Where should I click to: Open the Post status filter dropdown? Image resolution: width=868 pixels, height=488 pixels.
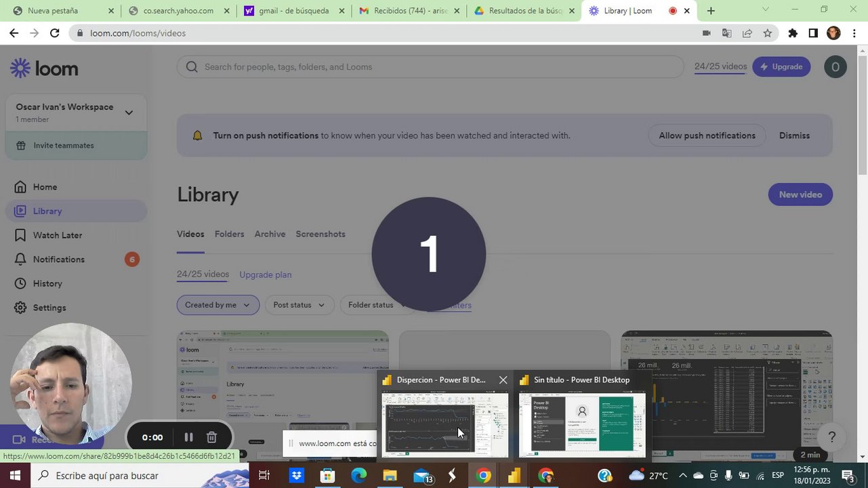point(299,305)
